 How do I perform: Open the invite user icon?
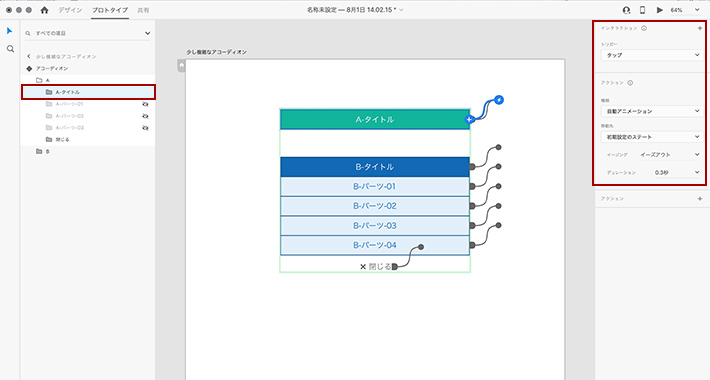point(626,10)
